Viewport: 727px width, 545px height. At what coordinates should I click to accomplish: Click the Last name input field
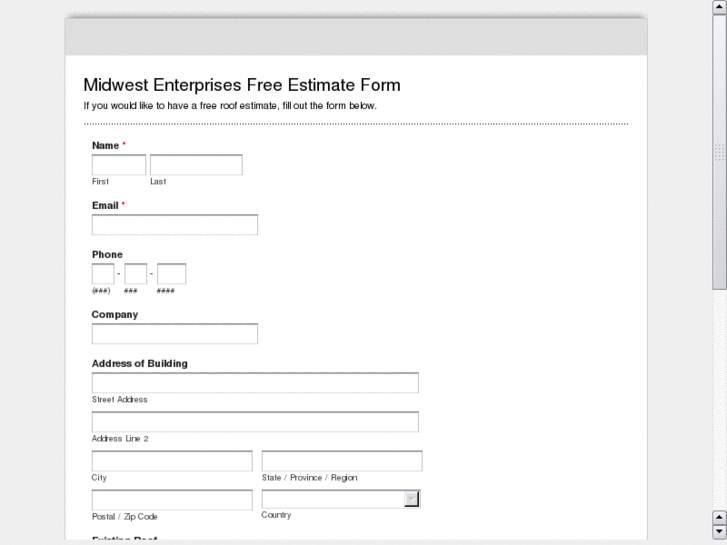[x=196, y=165]
